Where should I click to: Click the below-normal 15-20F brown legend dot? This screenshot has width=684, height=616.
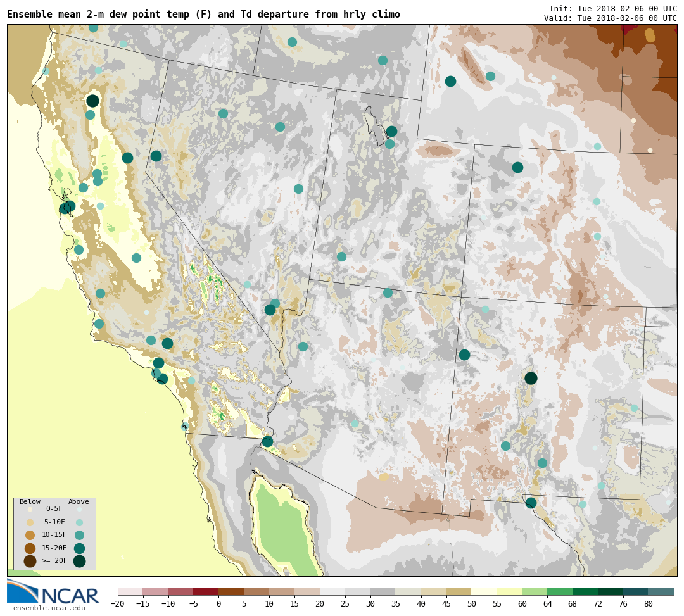point(30,548)
